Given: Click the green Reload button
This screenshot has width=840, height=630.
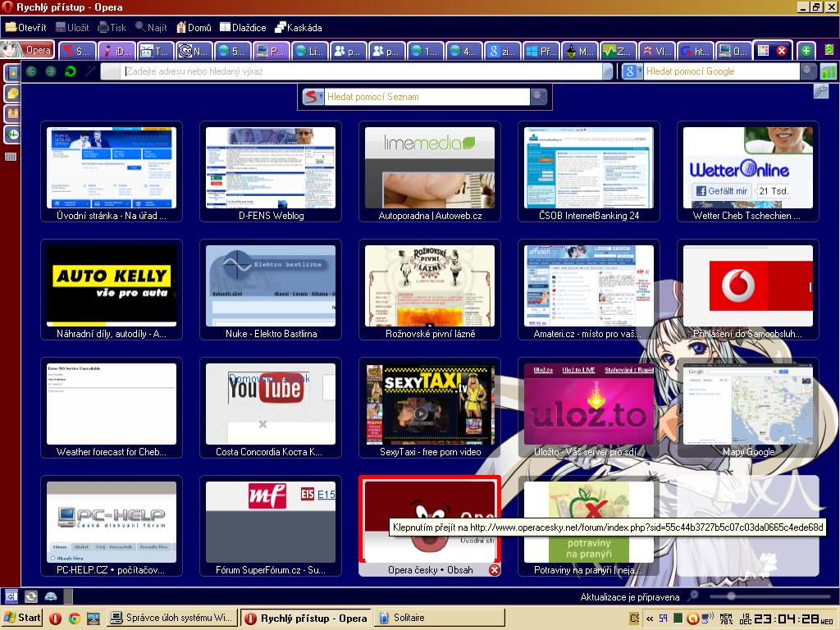Looking at the screenshot, I should tap(71, 71).
